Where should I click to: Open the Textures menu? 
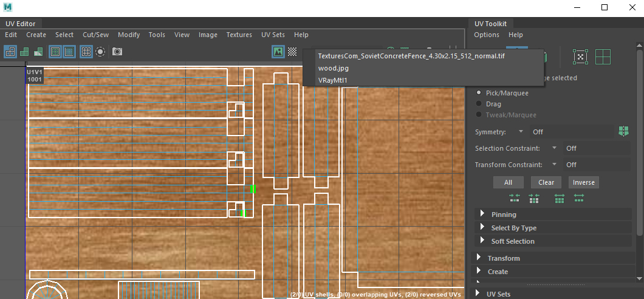click(239, 35)
